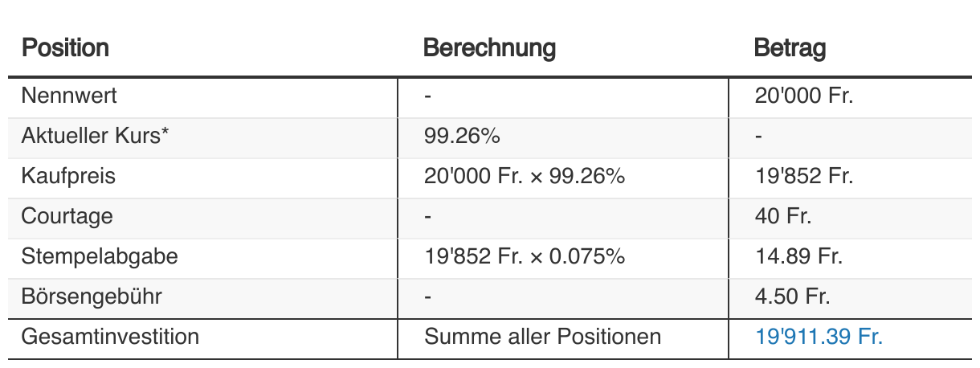This screenshot has width=980, height=368.
Task: Select the Nennwert row label
Action: [69, 96]
